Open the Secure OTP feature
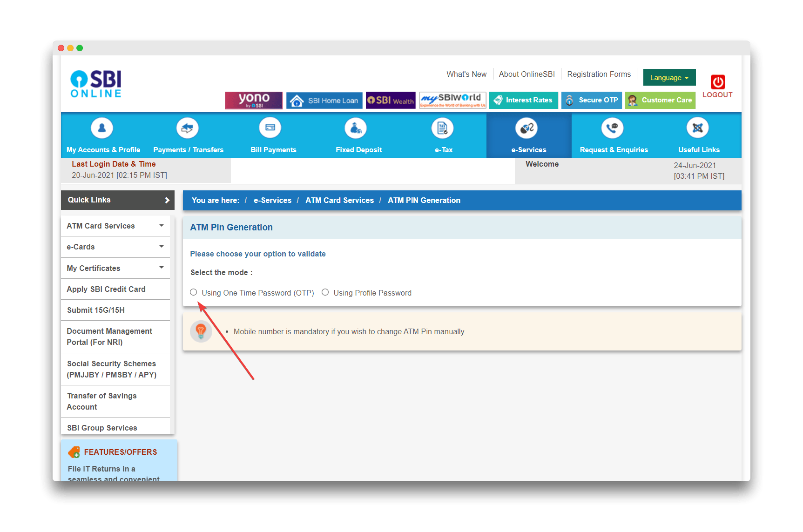 [x=592, y=100]
